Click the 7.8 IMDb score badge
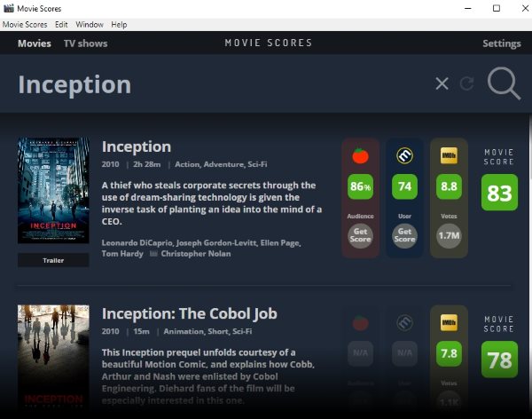 coord(449,353)
